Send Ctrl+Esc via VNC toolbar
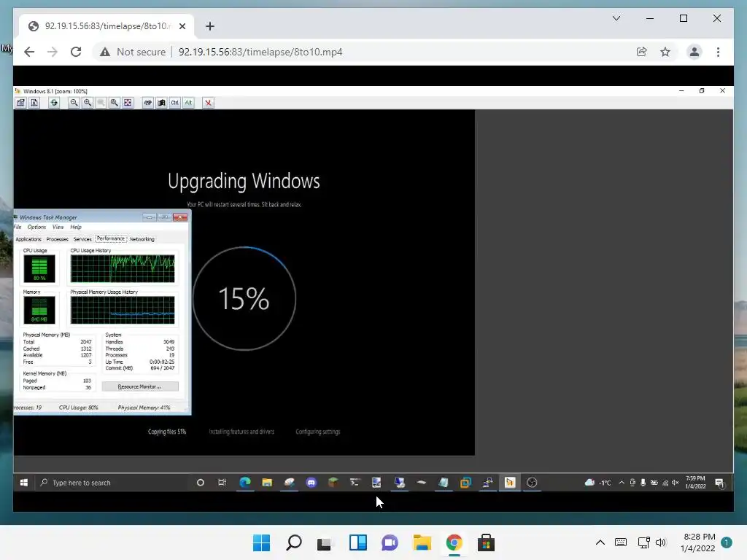The width and height of the screenshot is (747, 560). [161, 102]
